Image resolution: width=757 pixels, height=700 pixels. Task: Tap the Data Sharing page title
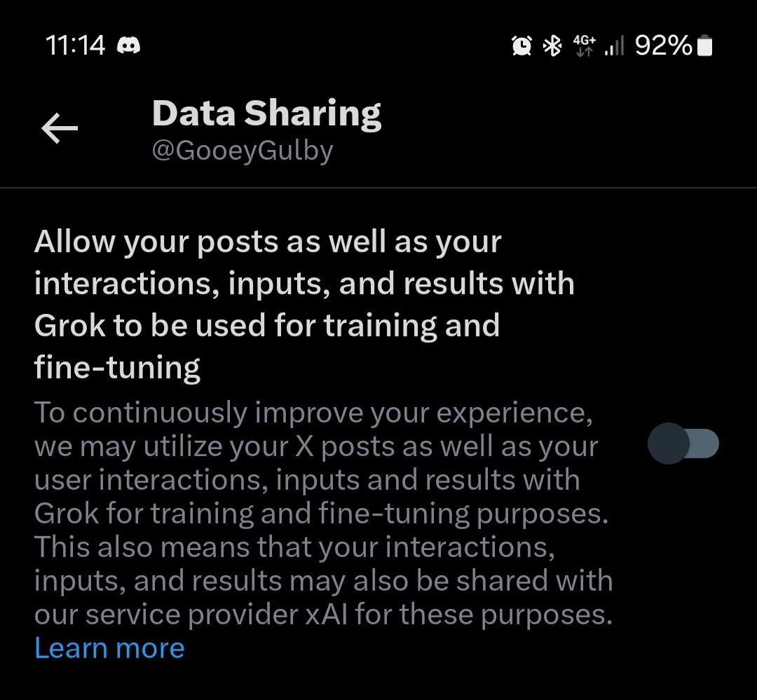coord(266,114)
